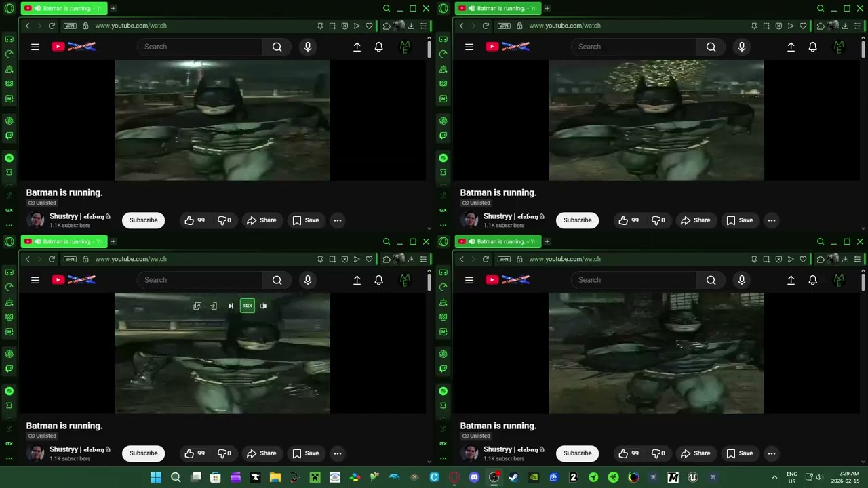Open YouTube notifications bell in top-left window

click(x=379, y=47)
